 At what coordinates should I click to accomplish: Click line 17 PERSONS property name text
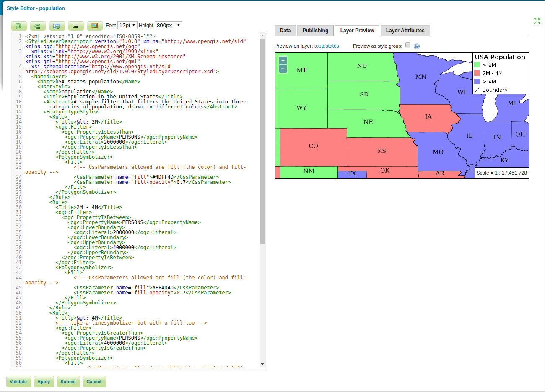pyautogui.click(x=130, y=137)
